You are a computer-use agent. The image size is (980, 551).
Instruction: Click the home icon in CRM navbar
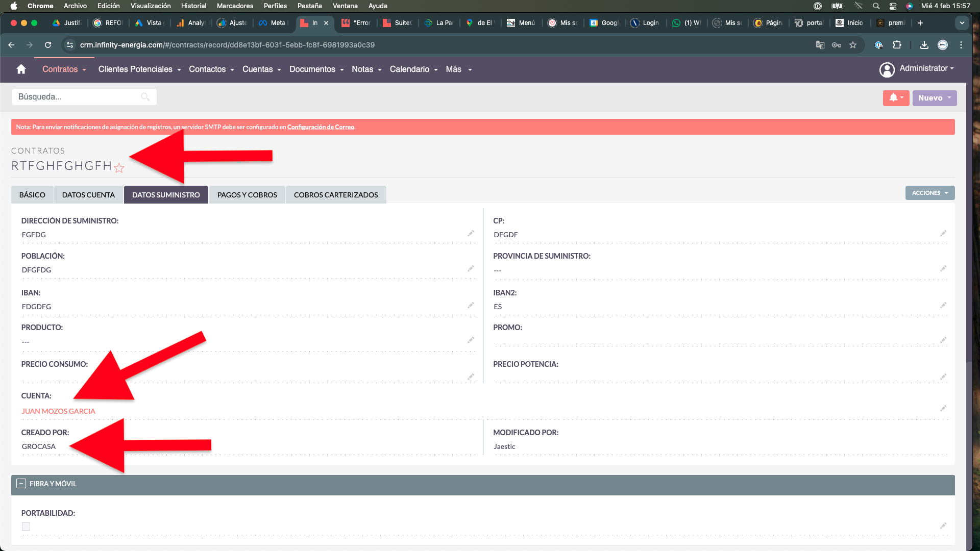pos(21,69)
